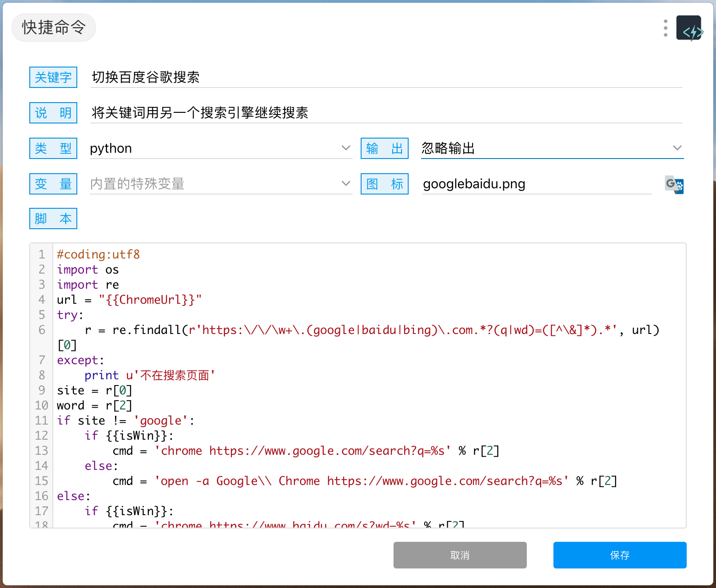Click the 'google' string on line 11

(x=161, y=421)
